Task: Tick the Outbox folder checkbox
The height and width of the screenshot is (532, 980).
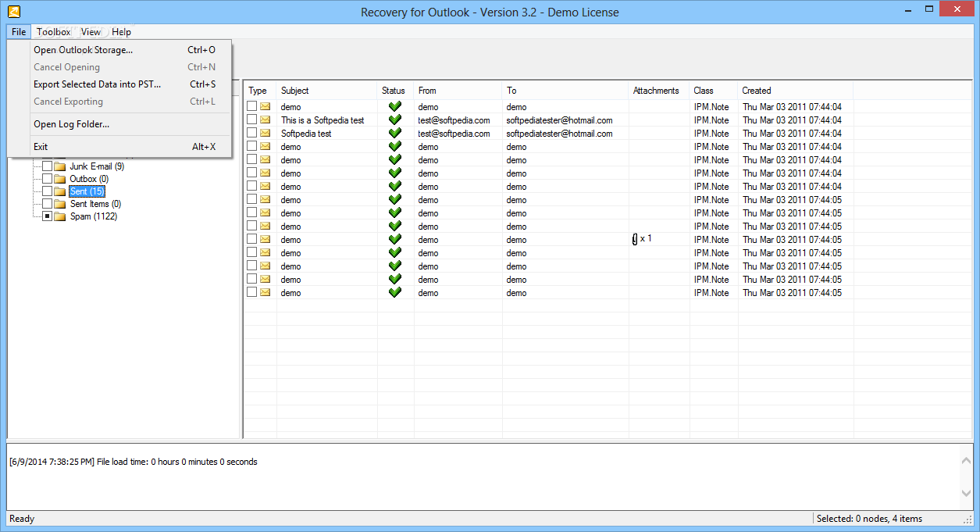Action: [47, 179]
